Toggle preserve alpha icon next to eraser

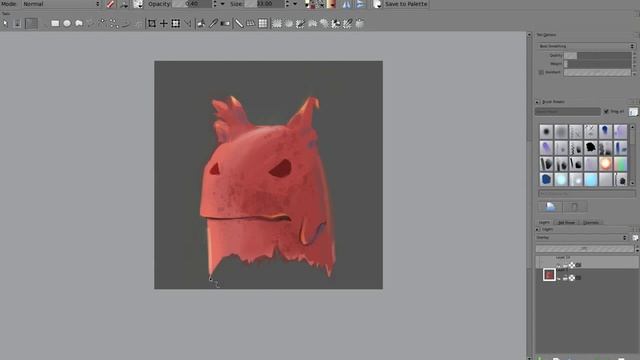[124, 4]
